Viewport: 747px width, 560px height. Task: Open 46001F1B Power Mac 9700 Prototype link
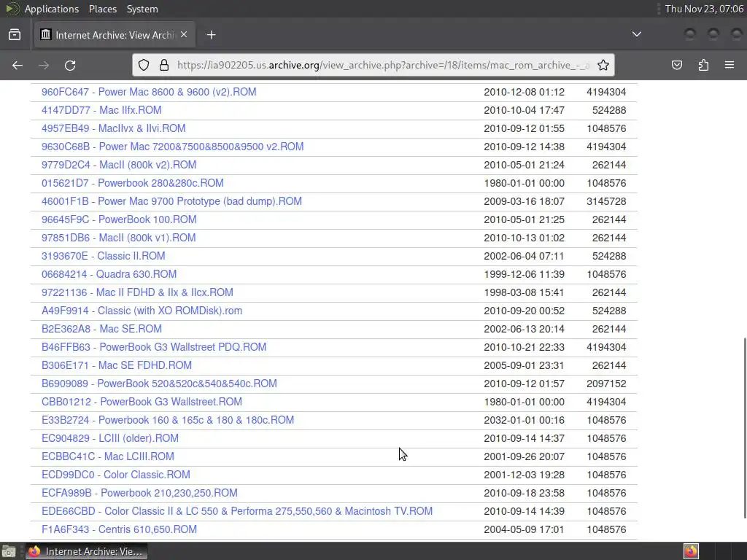171,201
